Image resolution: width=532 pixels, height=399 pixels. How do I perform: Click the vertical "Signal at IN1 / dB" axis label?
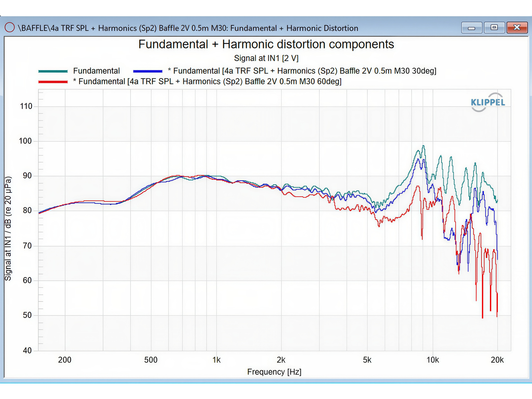[x=8, y=228]
